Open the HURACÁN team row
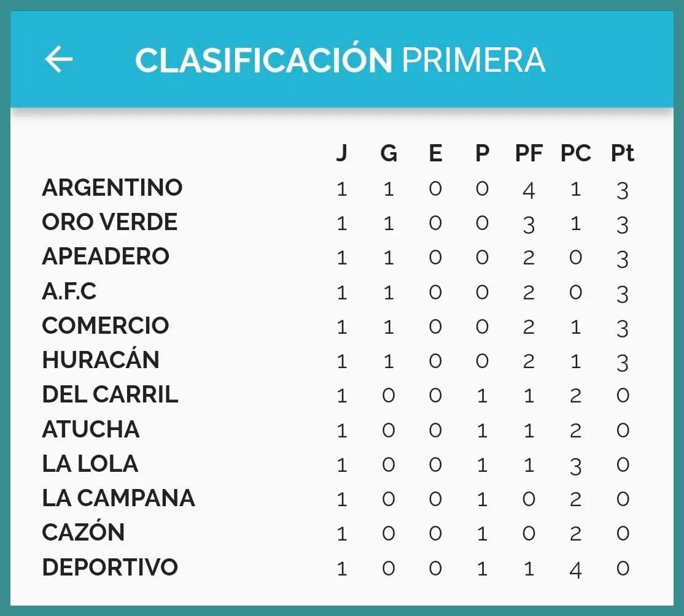This screenshot has width=684, height=616. 101,360
